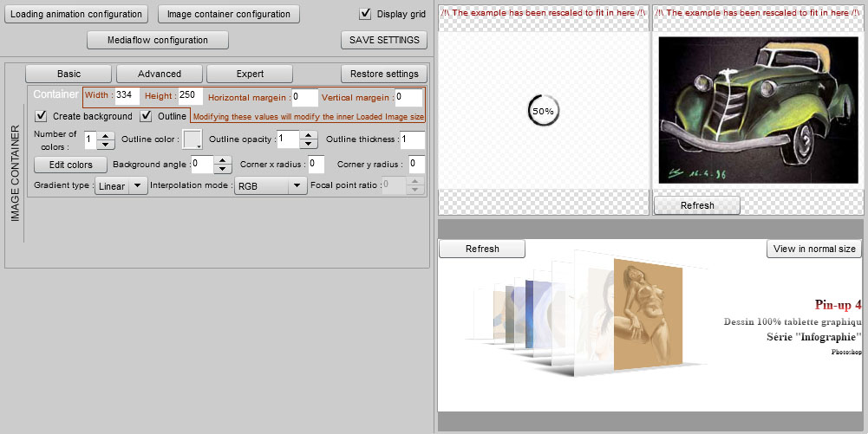Decrease the Outline opacity value

tap(309, 144)
